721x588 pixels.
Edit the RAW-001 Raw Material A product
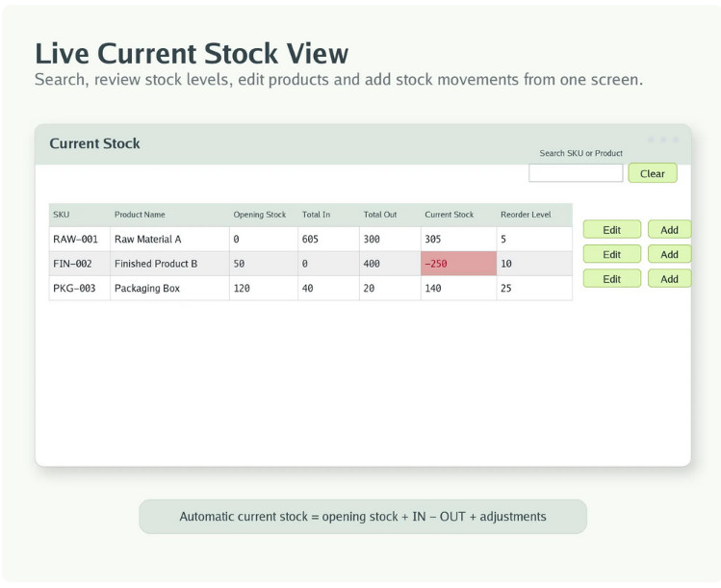pos(611,229)
